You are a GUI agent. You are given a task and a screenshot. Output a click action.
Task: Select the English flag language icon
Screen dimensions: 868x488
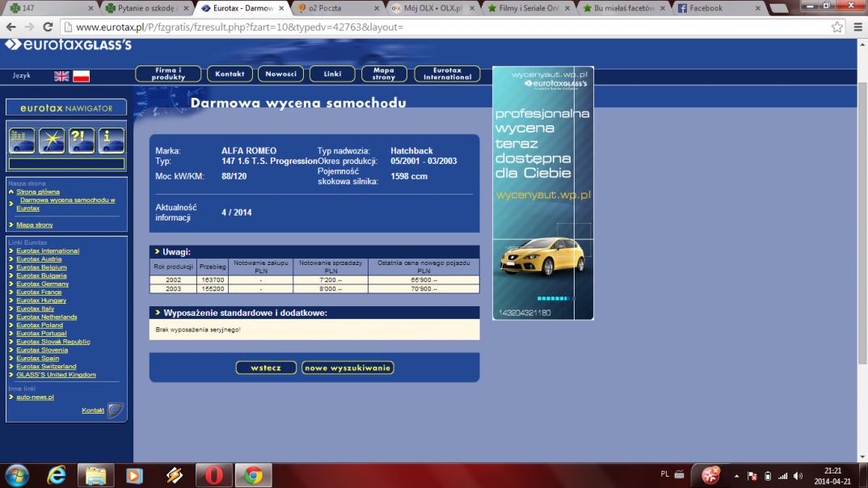tap(61, 76)
